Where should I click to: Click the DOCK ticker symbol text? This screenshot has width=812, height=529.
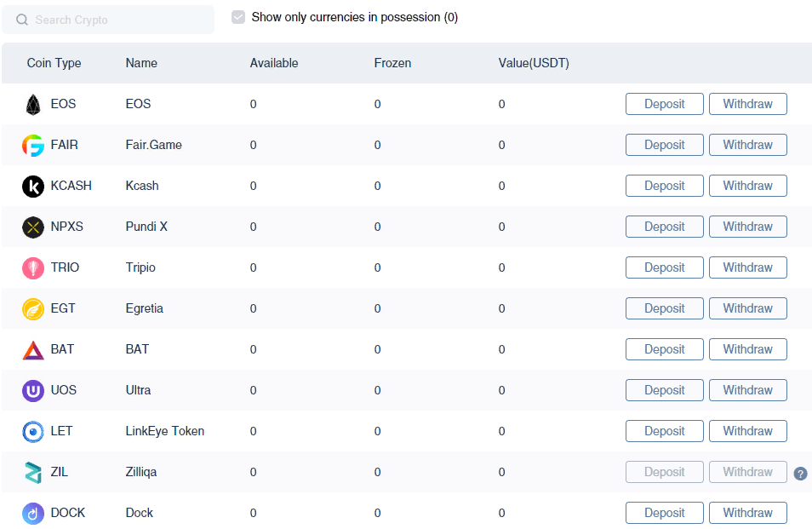coord(68,514)
